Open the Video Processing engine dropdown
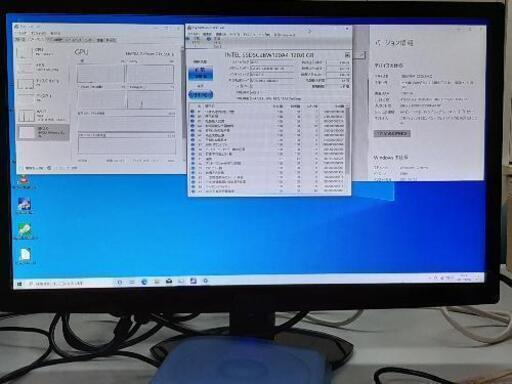 [x=136, y=87]
